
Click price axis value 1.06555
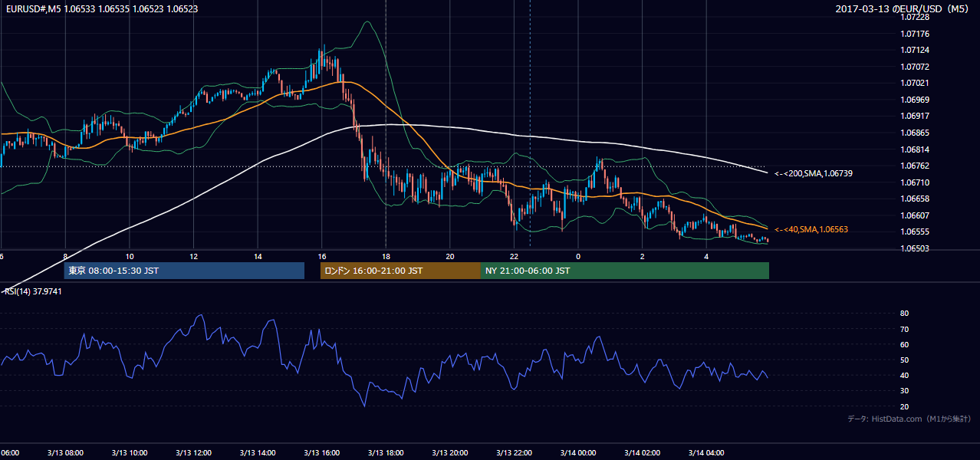tap(915, 232)
